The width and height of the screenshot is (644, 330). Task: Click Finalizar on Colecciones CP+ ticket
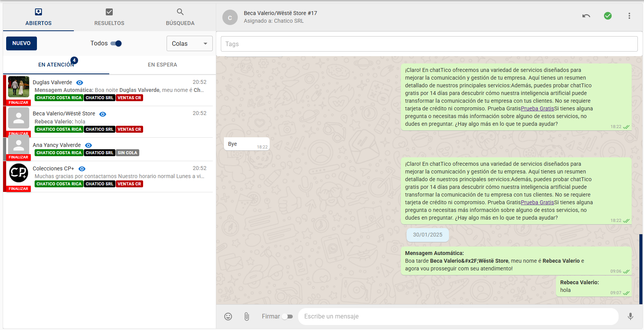tap(18, 189)
